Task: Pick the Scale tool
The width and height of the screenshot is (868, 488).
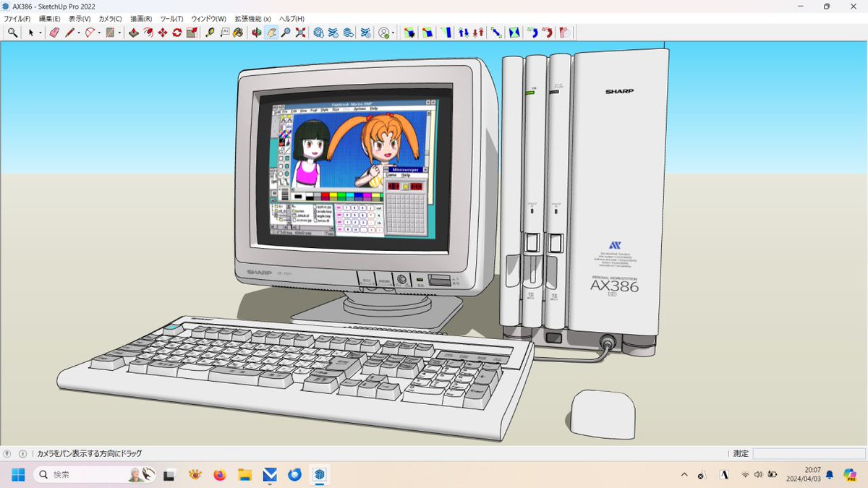Action: pyautogui.click(x=191, y=33)
